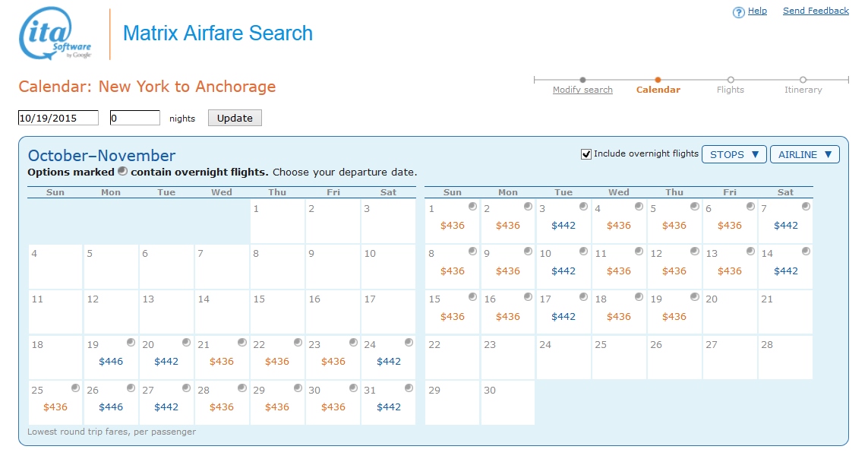Click overnight flight icon on October 25

click(75, 388)
